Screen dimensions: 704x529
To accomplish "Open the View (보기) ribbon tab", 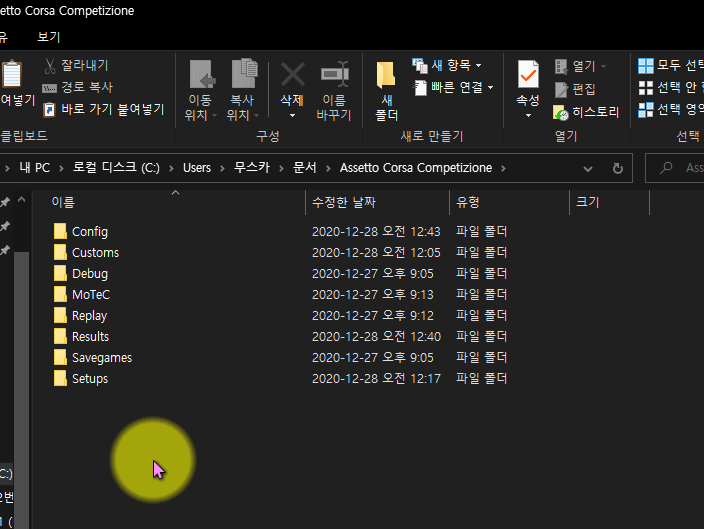I will [x=48, y=37].
